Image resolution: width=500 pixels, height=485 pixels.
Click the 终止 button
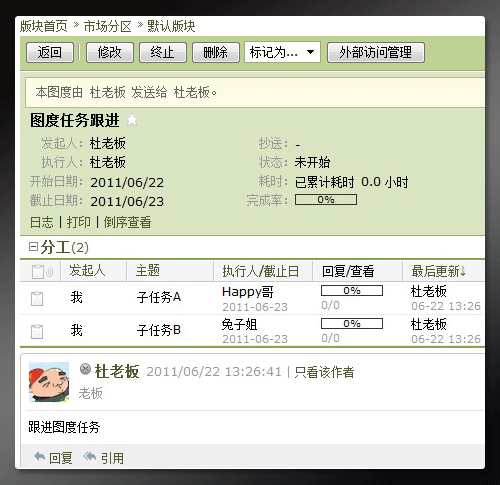coord(163,52)
